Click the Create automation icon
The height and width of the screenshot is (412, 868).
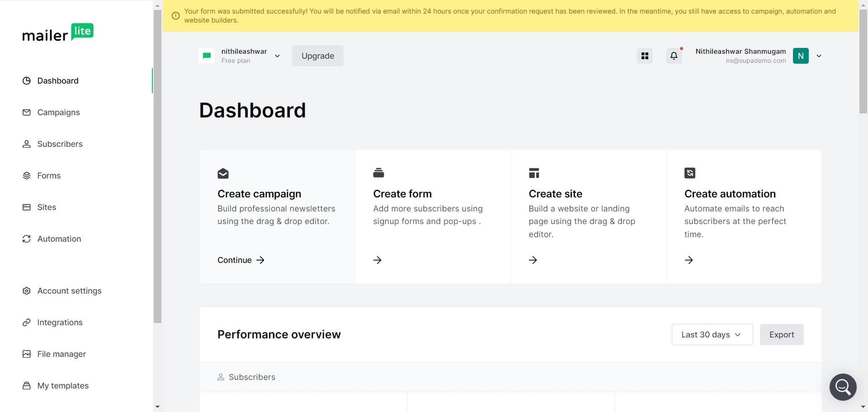689,173
